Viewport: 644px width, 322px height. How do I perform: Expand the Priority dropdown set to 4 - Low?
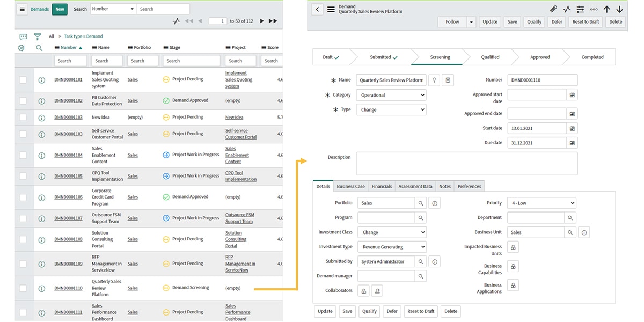coord(540,203)
